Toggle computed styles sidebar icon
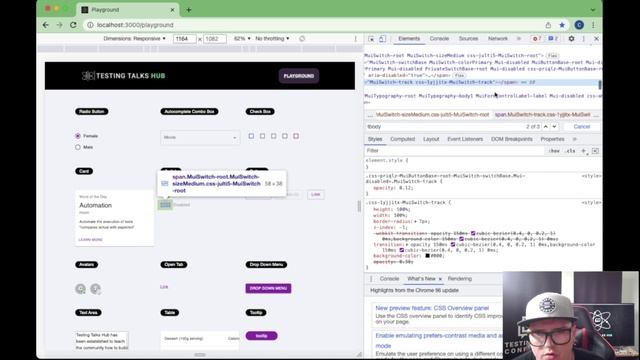 (596, 151)
